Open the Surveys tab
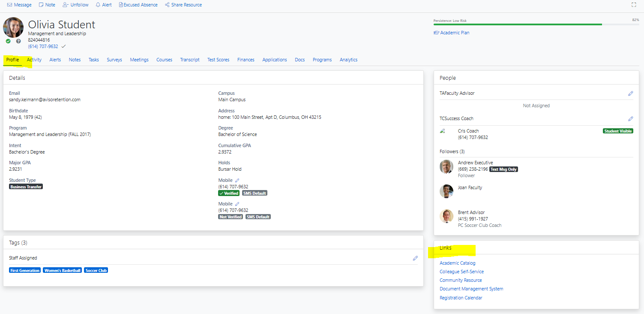644x314 pixels. pyautogui.click(x=114, y=60)
